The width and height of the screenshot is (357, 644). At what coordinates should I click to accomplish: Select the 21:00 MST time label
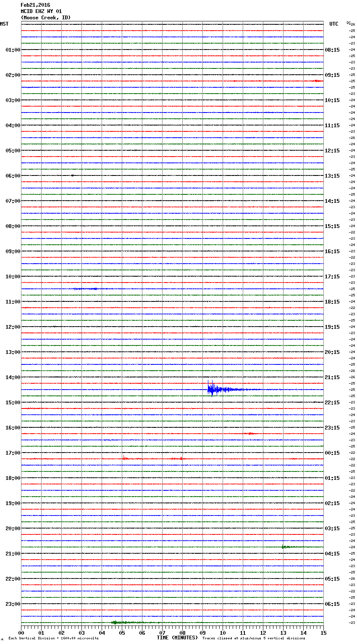click(13, 554)
